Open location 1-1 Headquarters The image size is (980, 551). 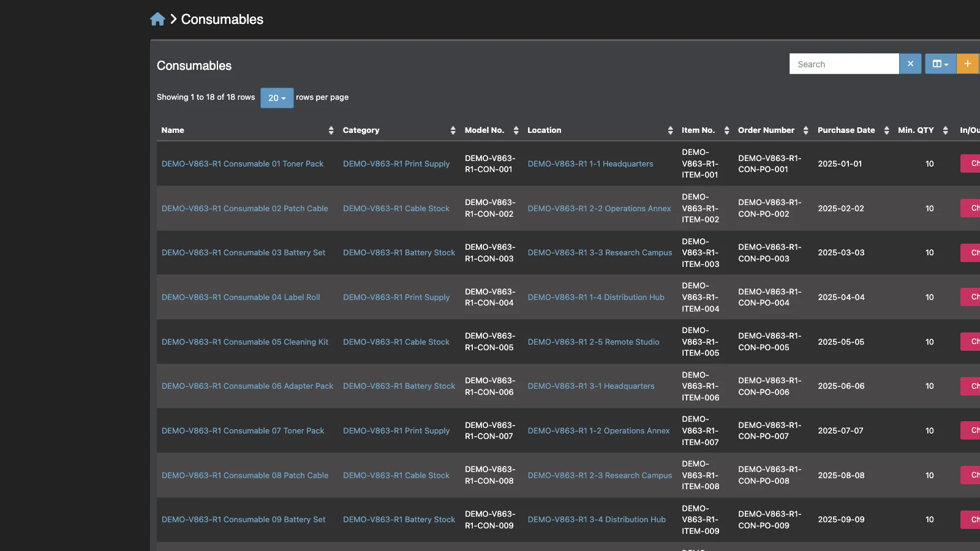pos(590,163)
